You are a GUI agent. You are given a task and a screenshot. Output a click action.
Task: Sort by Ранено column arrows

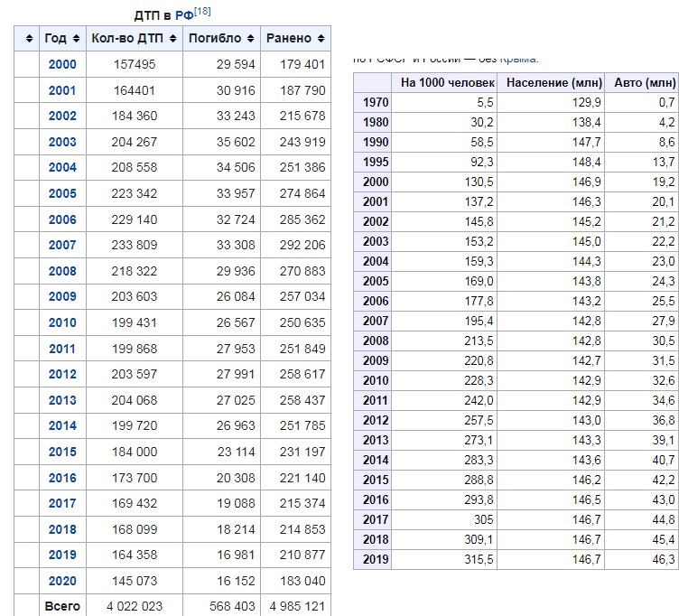pos(321,39)
